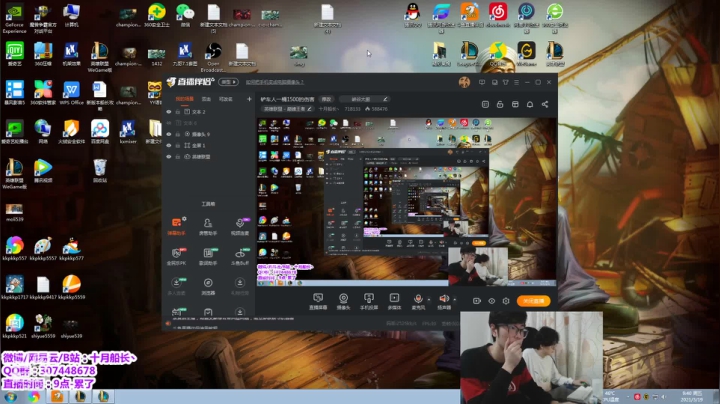Open the underlined tip link in title bar

coord(275,82)
